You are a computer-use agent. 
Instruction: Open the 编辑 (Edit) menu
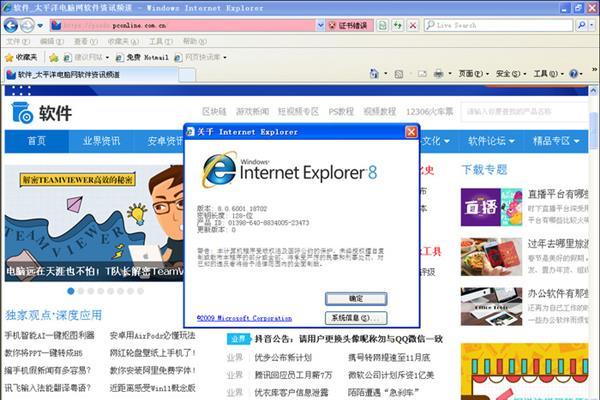(52, 41)
